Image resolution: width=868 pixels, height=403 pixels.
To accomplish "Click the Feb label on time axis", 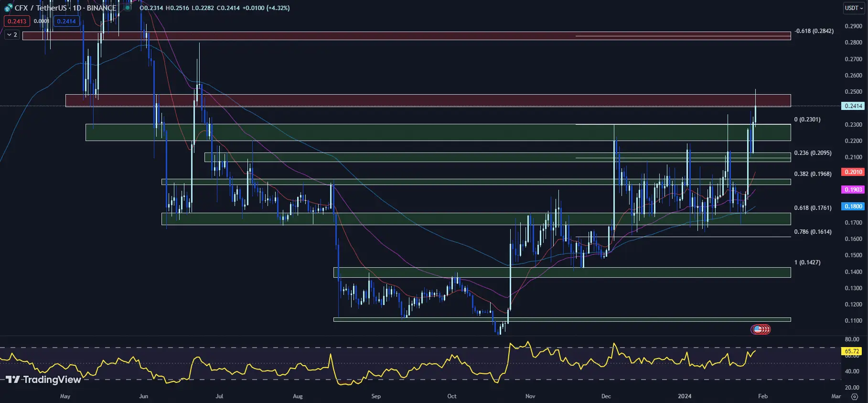I will pyautogui.click(x=763, y=396).
